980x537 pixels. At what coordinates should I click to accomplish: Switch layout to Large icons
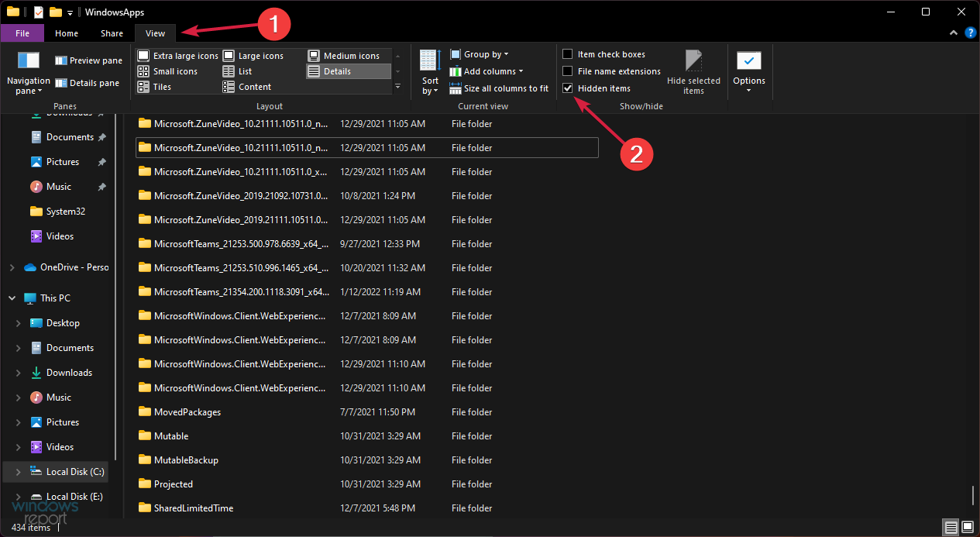(253, 56)
